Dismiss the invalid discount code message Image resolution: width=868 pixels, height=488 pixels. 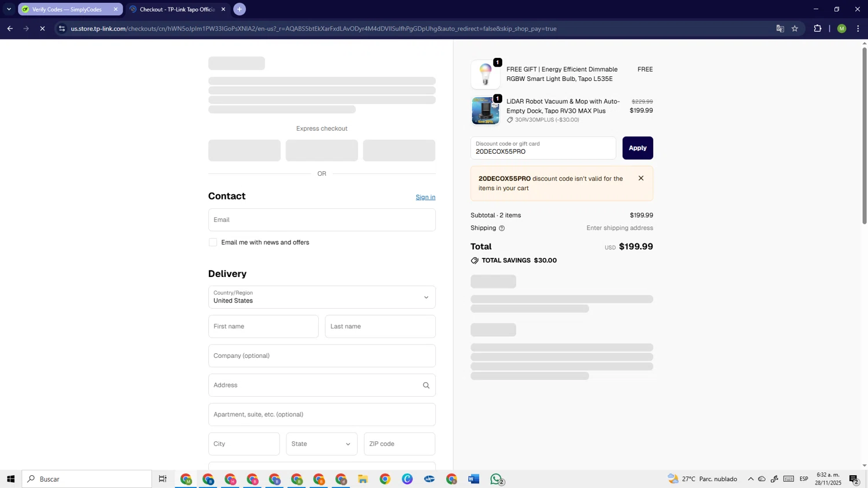click(641, 178)
